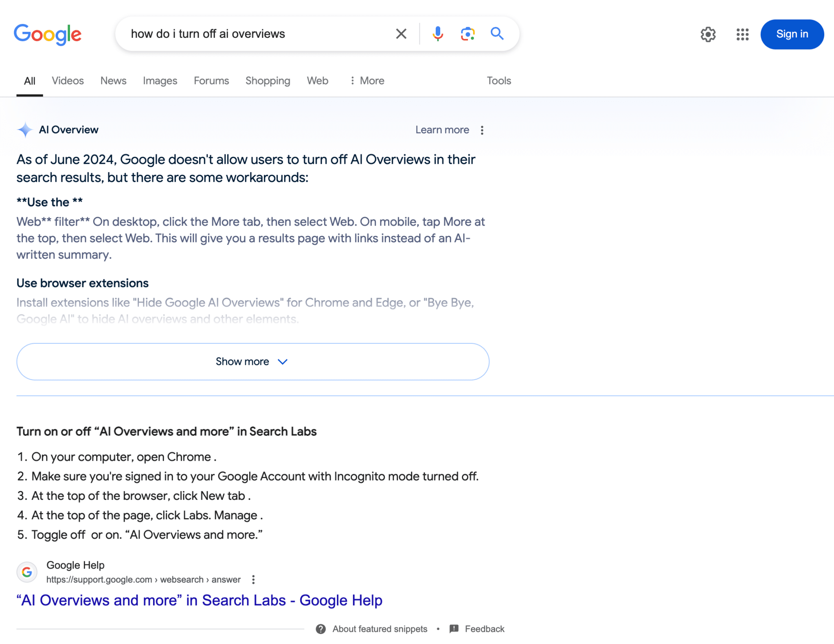
Task: Start voice search with microphone icon
Action: pyautogui.click(x=438, y=34)
